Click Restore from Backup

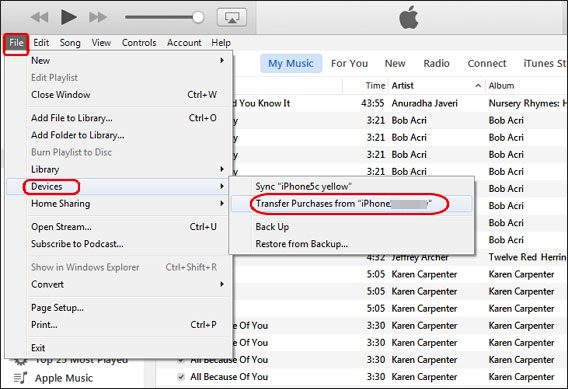point(351,243)
